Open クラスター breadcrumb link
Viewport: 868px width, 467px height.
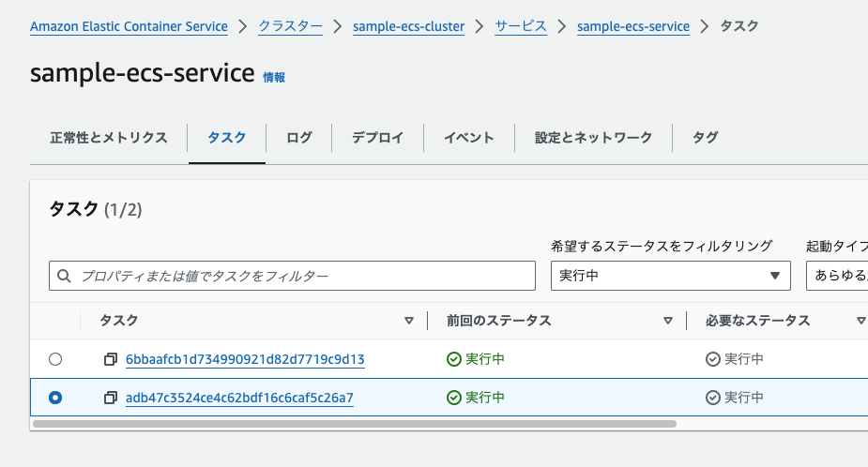291,26
